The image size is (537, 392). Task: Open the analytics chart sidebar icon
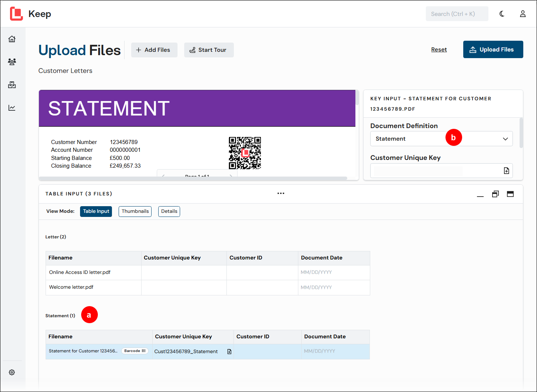click(12, 108)
